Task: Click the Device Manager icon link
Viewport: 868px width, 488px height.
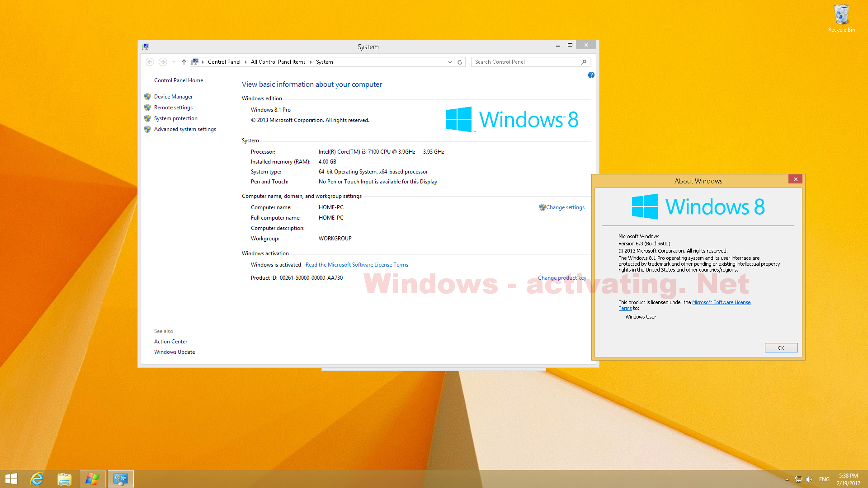Action: [x=173, y=96]
